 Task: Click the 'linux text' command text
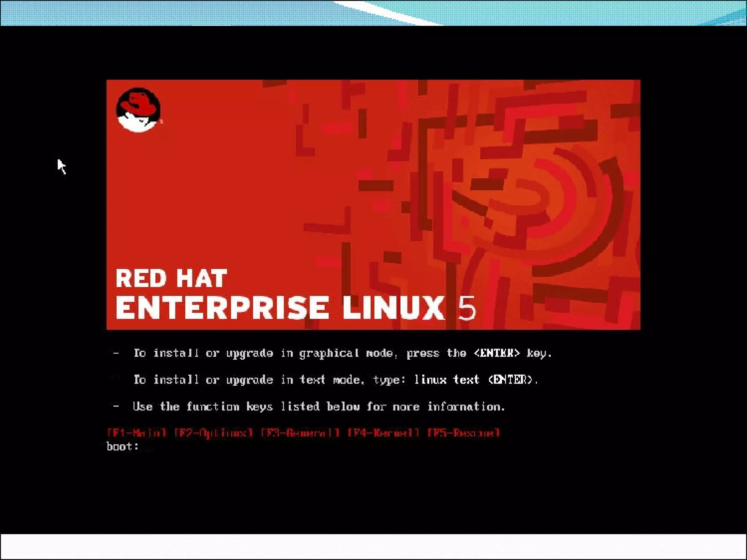(x=446, y=380)
